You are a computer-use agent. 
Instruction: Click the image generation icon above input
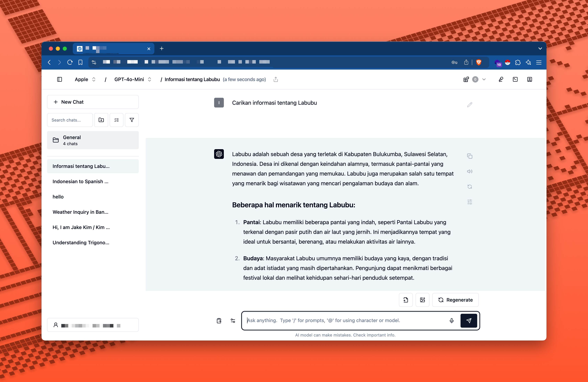[x=423, y=300]
